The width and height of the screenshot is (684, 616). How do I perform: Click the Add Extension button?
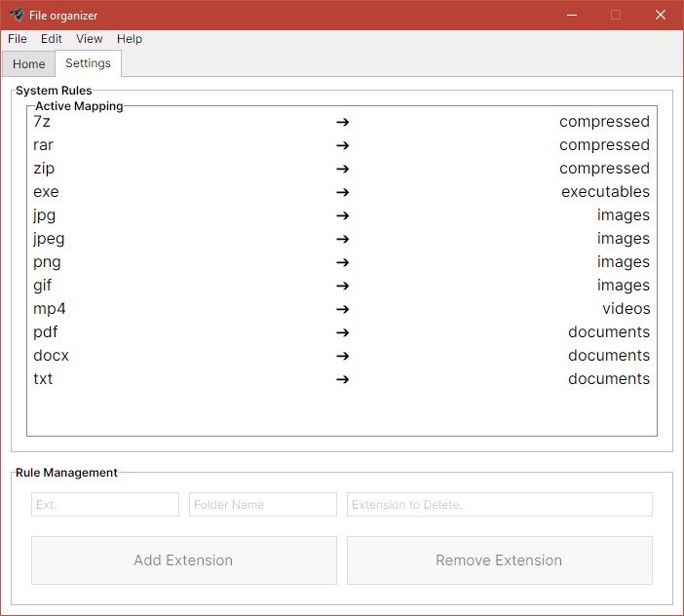click(183, 560)
